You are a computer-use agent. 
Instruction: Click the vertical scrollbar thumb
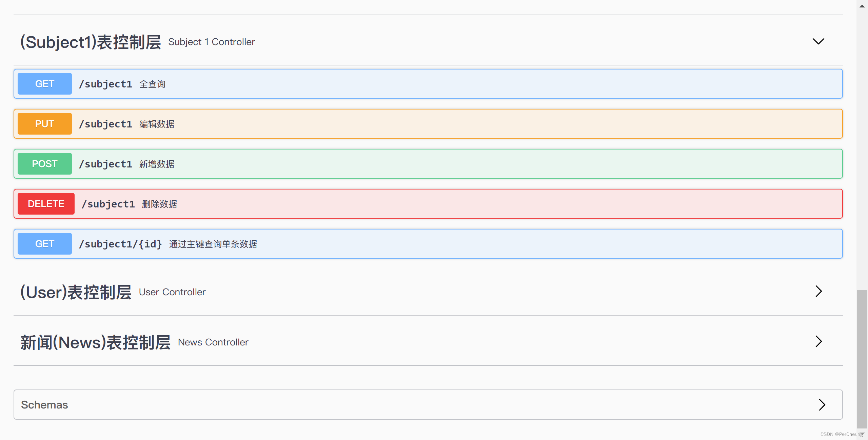coord(862,359)
